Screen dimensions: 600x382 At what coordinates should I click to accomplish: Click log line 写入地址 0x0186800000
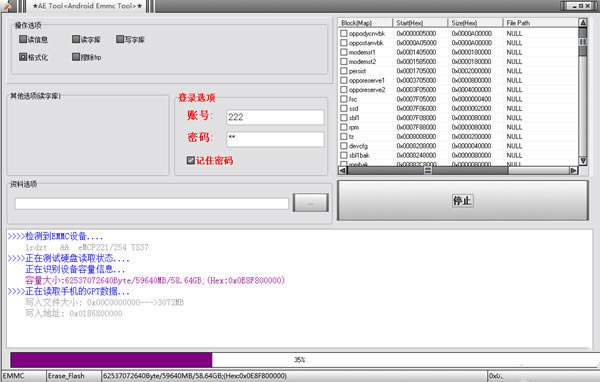click(74, 313)
